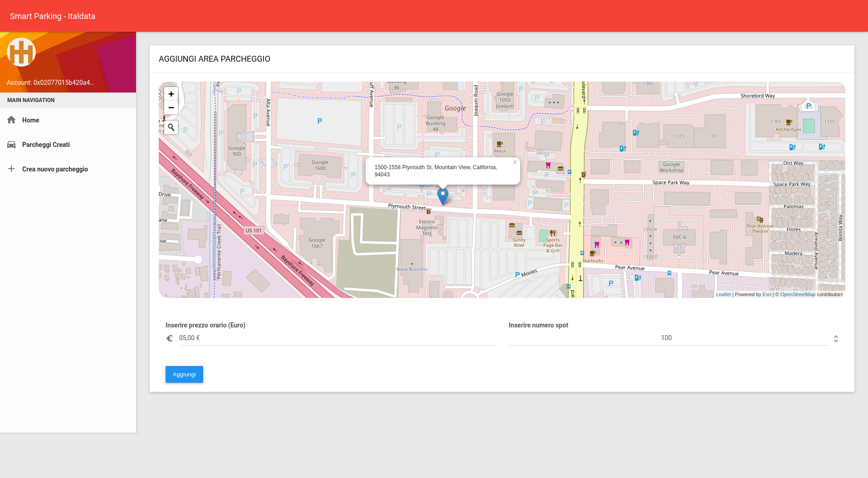Image resolution: width=868 pixels, height=478 pixels.
Task: Click the KitchenSync cafe icon
Action: tap(789, 122)
